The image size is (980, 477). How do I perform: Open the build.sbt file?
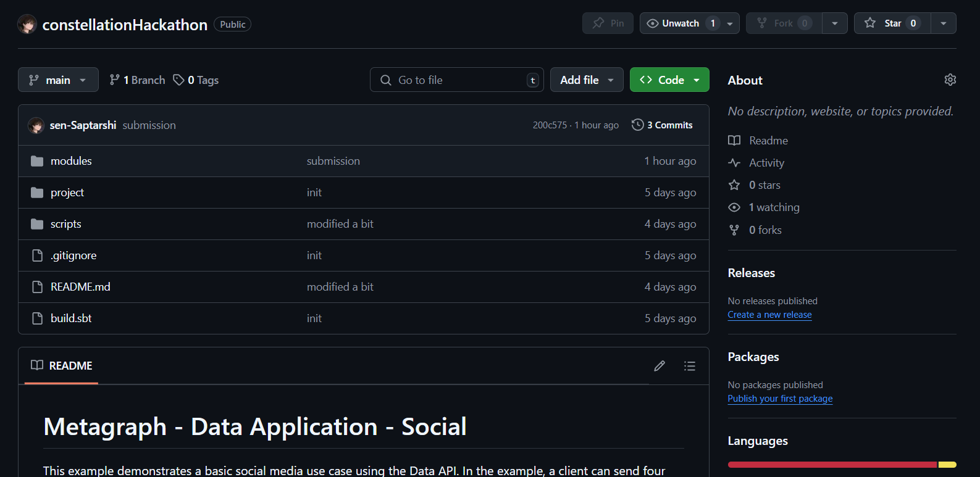coord(71,318)
